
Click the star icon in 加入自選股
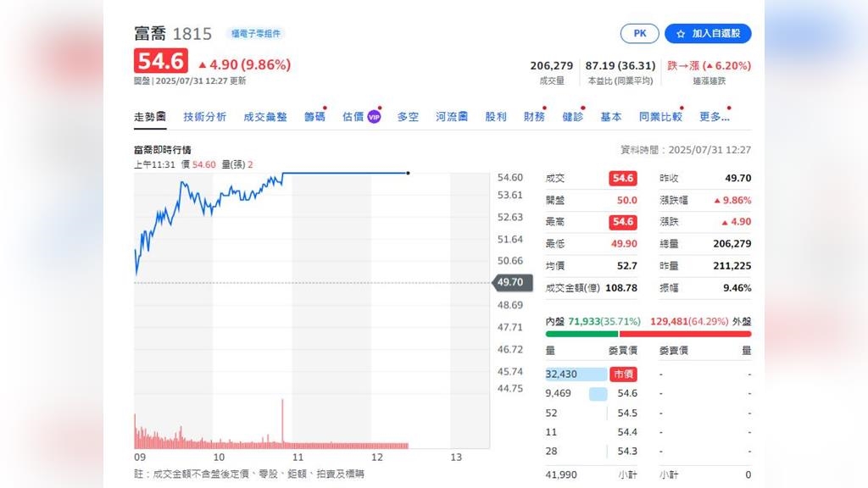[x=681, y=34]
